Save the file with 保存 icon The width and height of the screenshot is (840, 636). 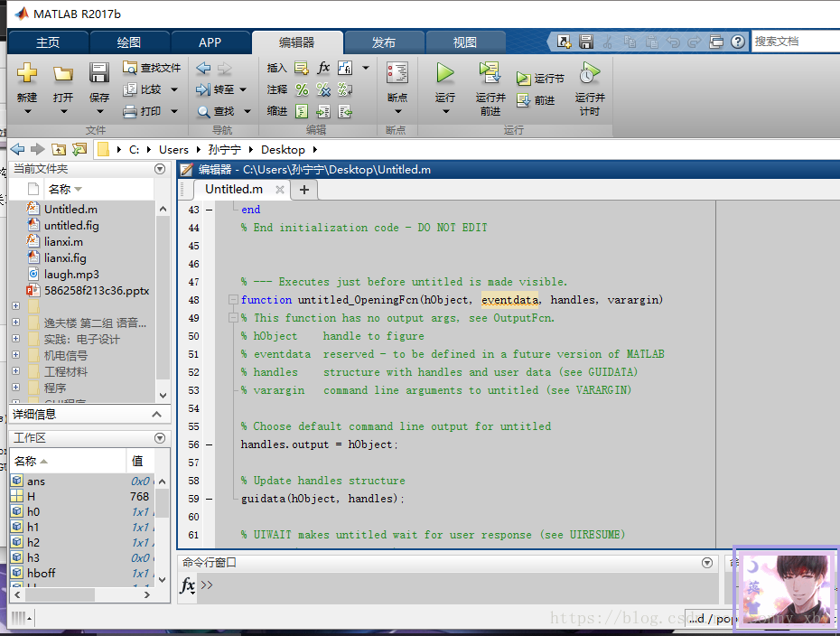pyautogui.click(x=99, y=73)
